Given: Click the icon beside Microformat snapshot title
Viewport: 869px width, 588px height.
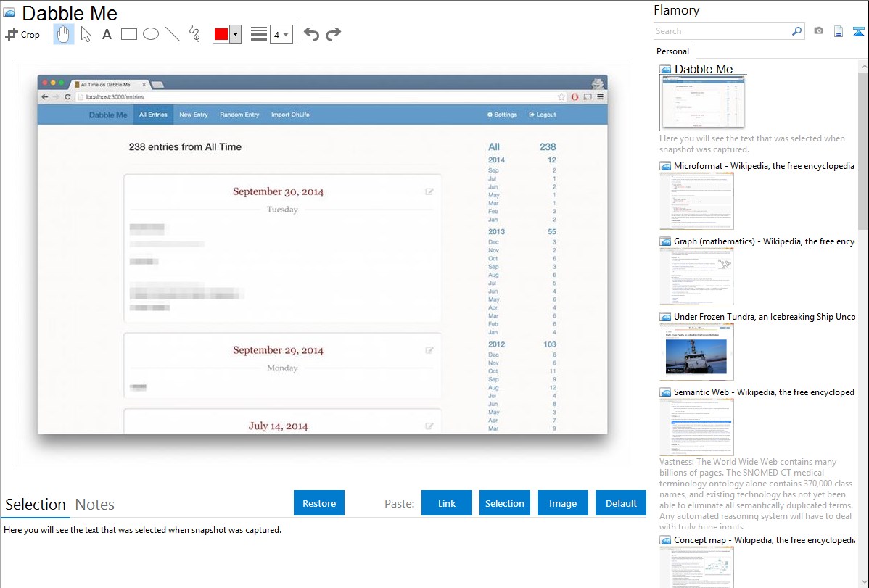Looking at the screenshot, I should pos(666,166).
